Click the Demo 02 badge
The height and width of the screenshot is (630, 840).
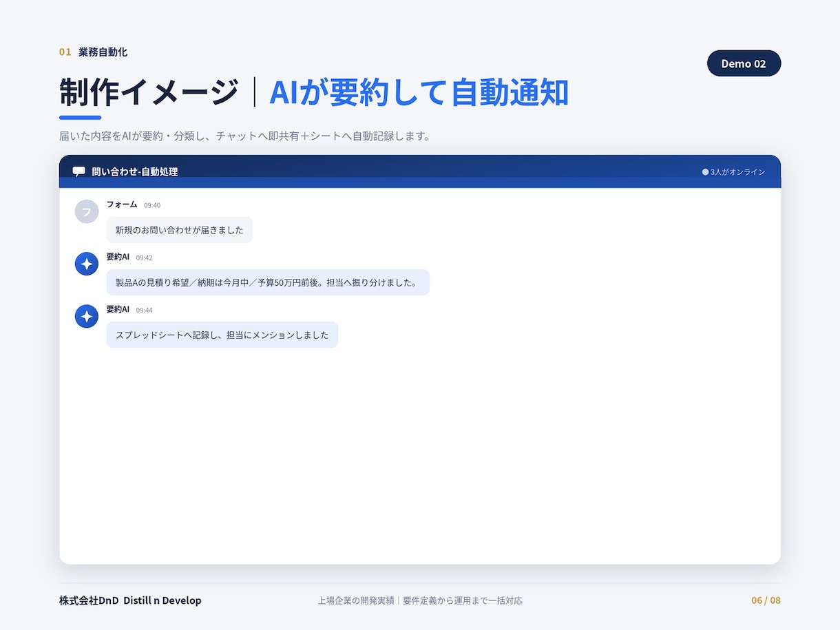coord(744,63)
